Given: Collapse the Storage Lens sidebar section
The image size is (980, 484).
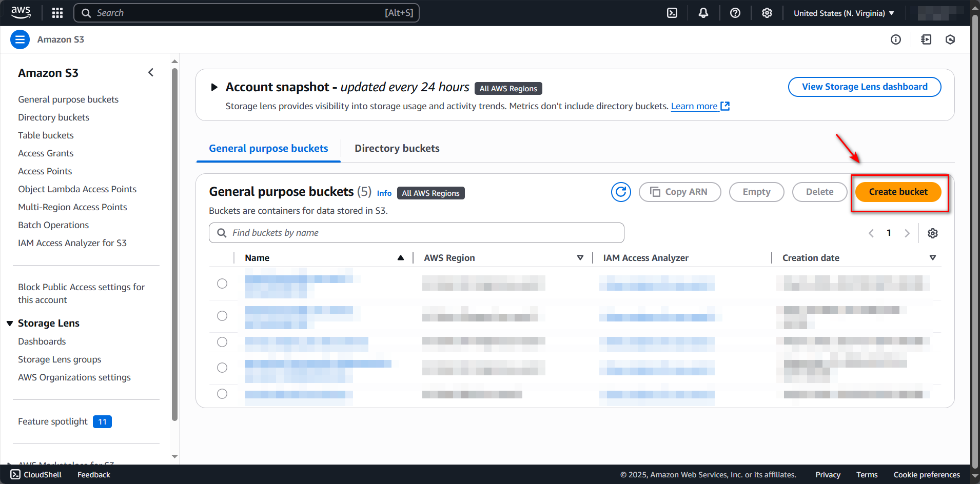Looking at the screenshot, I should point(10,324).
